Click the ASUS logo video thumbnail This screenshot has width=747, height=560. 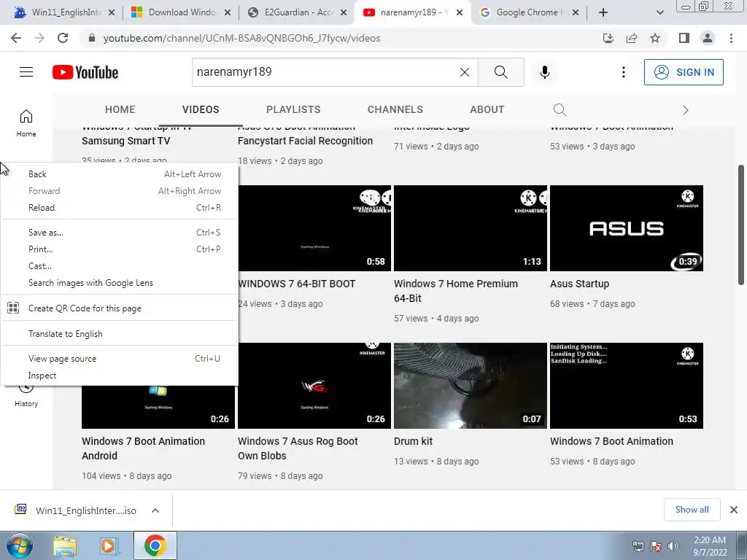click(627, 228)
